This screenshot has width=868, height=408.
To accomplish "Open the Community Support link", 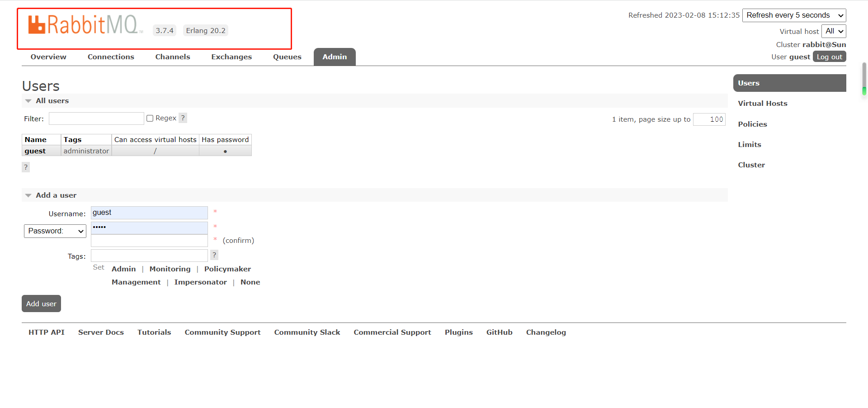I will [222, 332].
